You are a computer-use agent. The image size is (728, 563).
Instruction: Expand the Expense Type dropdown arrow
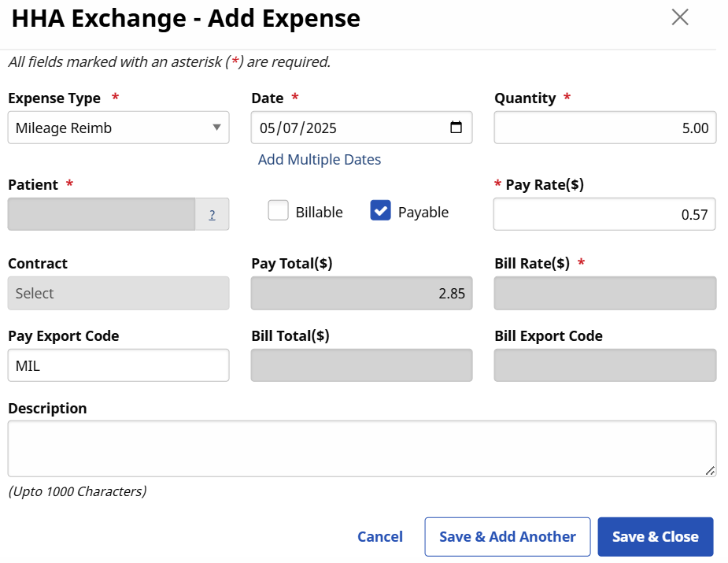pos(216,128)
